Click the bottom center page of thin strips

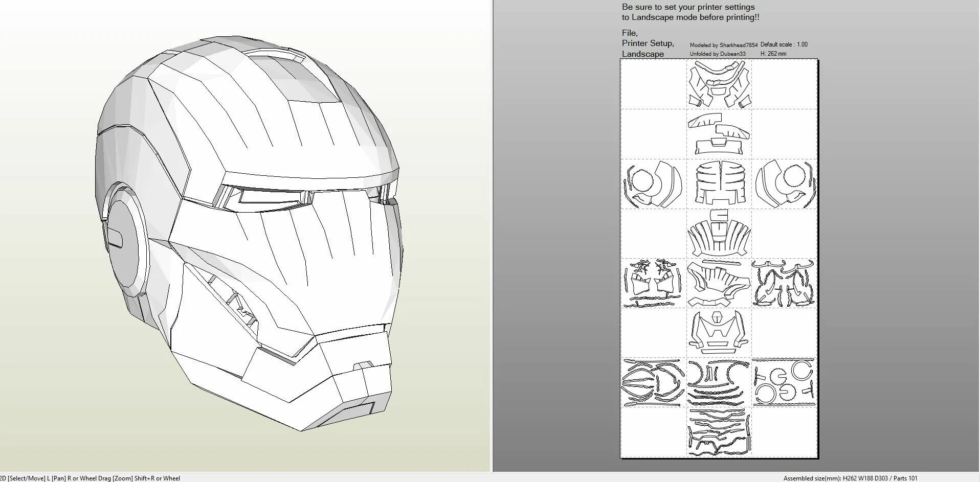719,432
